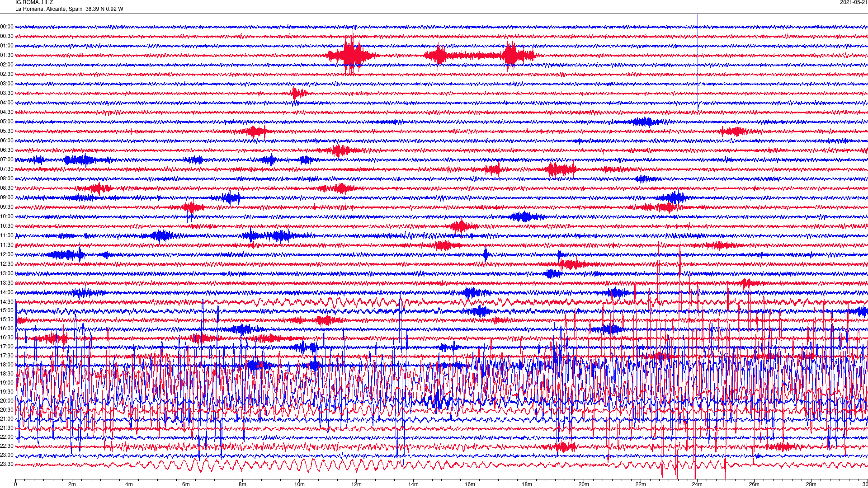Select the 11:30 trace time label
Image resolution: width=868 pixels, height=488 pixels.
(x=7, y=245)
